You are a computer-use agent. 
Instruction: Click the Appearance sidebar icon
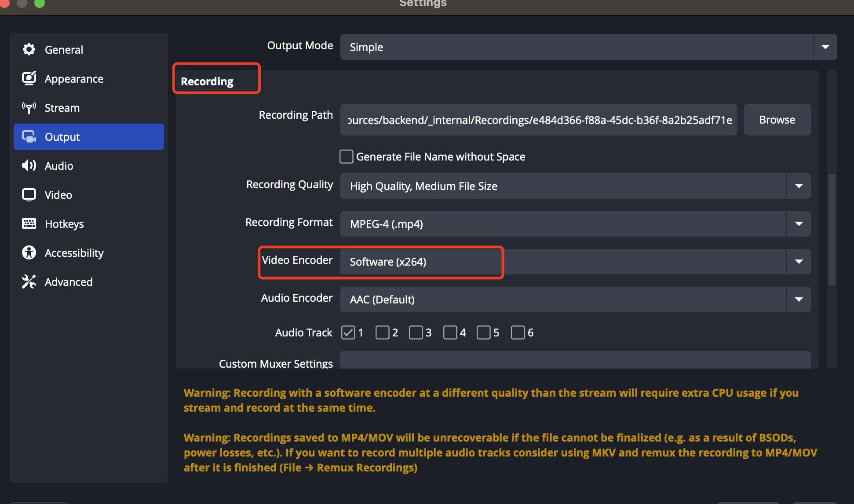click(x=29, y=79)
